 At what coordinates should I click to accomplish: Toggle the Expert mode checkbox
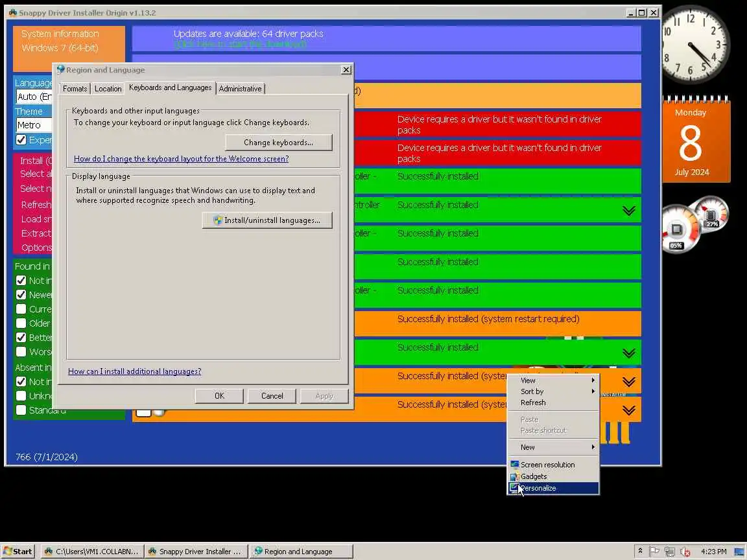[21, 139]
